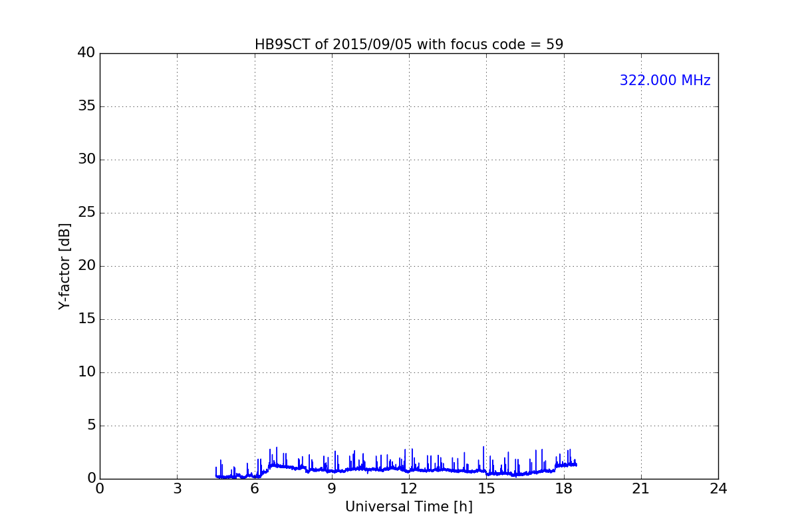798x532 pixels.
Task: Click x-axis tick label 6
Action: click(255, 489)
